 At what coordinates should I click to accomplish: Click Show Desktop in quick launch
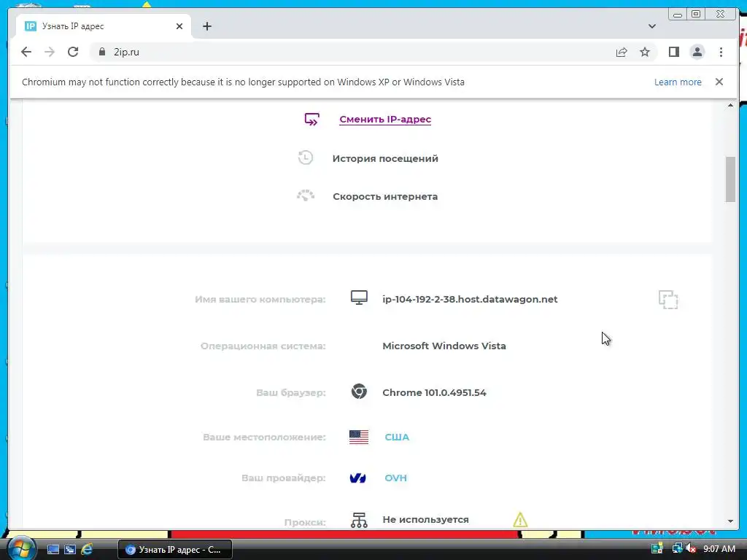[x=53, y=550]
